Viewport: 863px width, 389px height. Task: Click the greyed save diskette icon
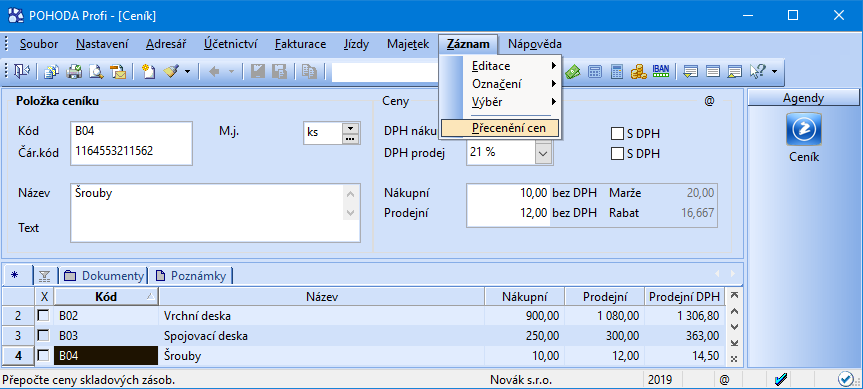click(x=257, y=72)
